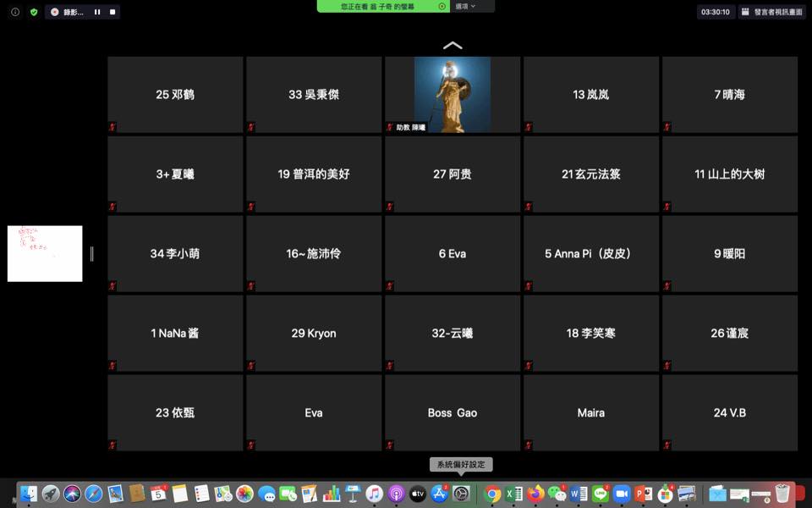Image resolution: width=812 pixels, height=508 pixels.
Task: Select the Boss Gao participant tile
Action: 453,413
